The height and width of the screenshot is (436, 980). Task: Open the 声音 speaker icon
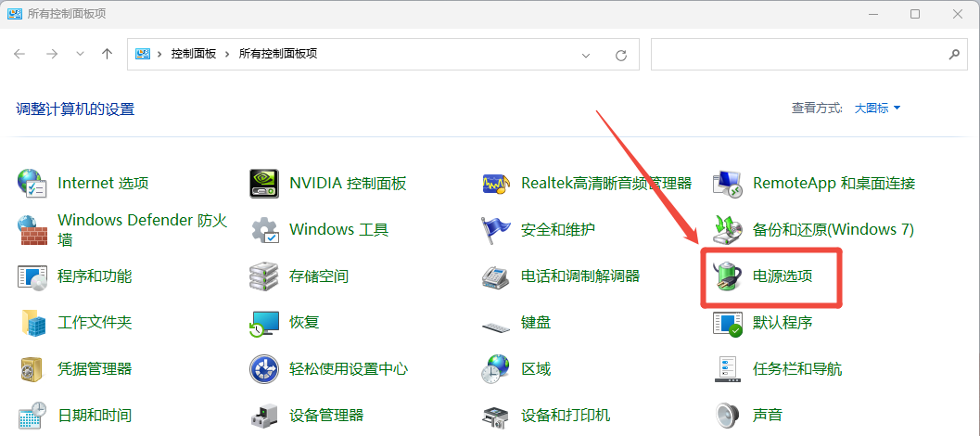tap(728, 416)
